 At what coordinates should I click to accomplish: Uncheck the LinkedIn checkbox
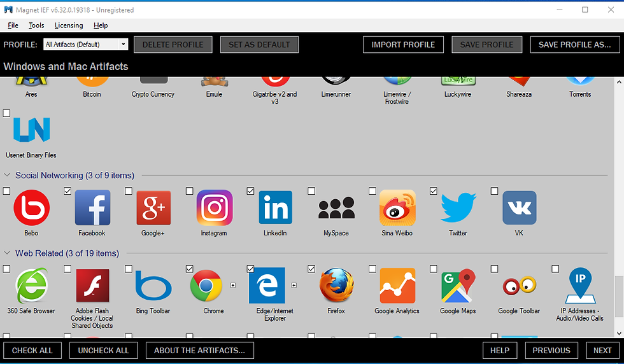(x=250, y=192)
